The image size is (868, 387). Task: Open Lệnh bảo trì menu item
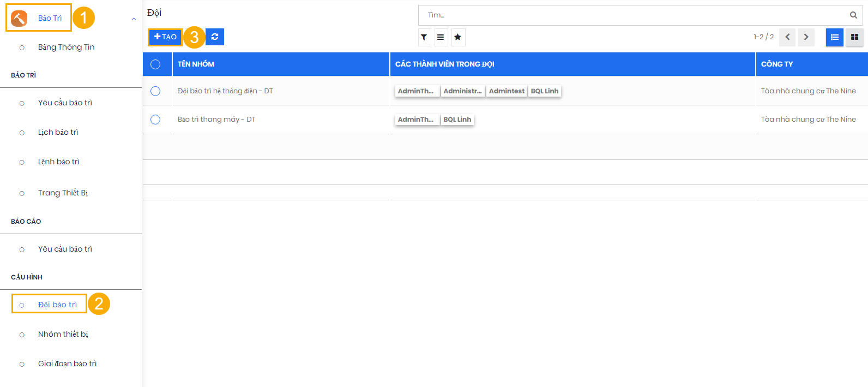point(59,162)
